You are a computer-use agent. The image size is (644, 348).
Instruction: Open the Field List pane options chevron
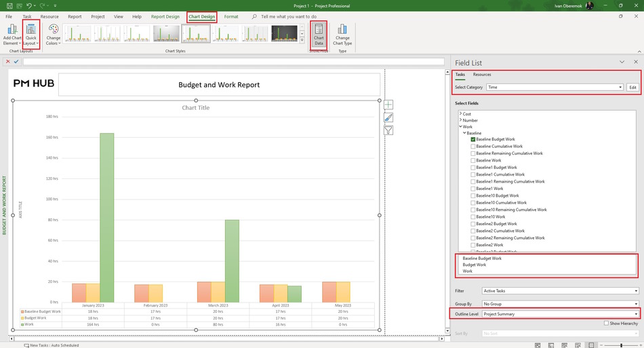tap(622, 62)
